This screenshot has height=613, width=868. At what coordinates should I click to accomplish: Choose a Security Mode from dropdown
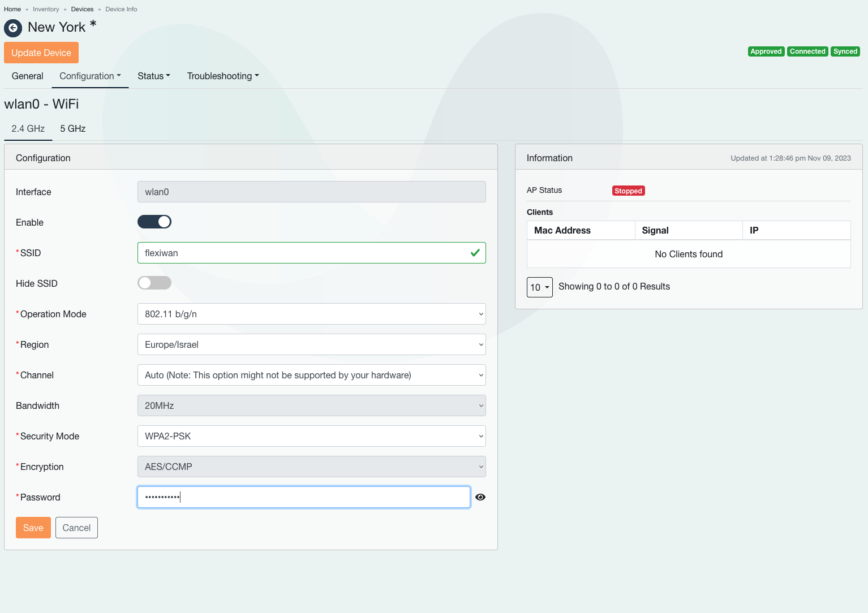(x=311, y=436)
